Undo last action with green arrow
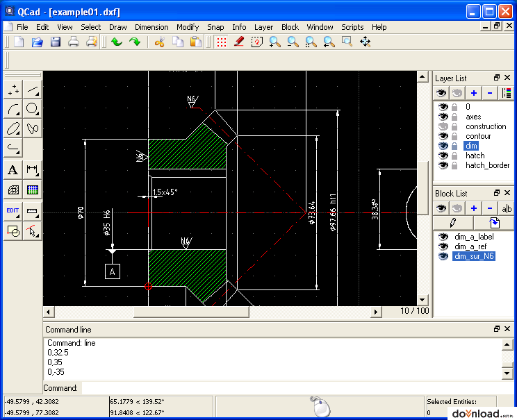Image resolution: width=517 pixels, height=420 pixels. point(117,42)
